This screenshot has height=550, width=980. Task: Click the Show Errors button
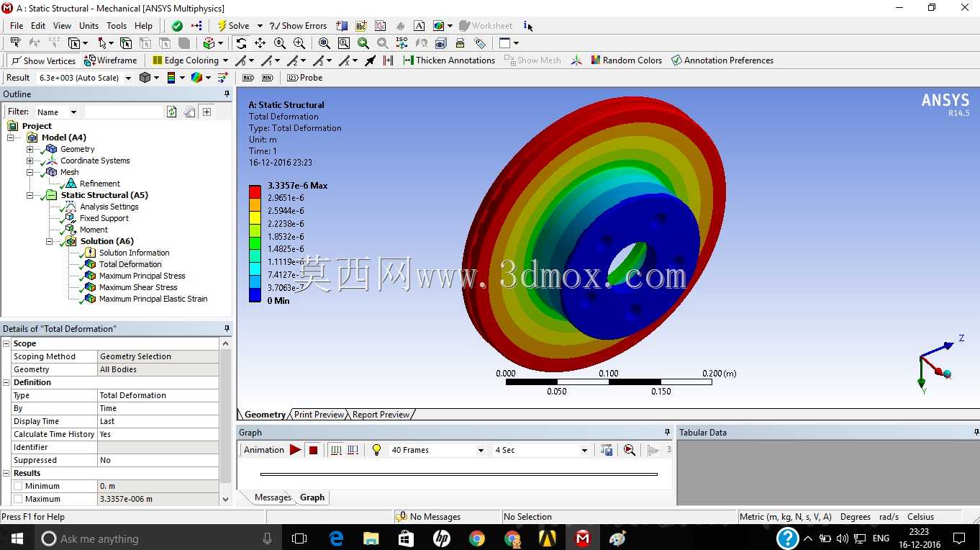298,26
